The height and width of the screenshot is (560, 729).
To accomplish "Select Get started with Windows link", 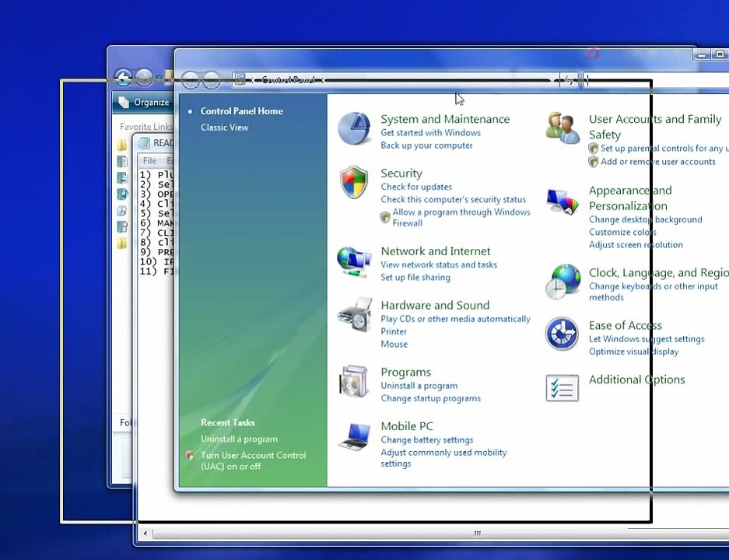I will coord(430,132).
